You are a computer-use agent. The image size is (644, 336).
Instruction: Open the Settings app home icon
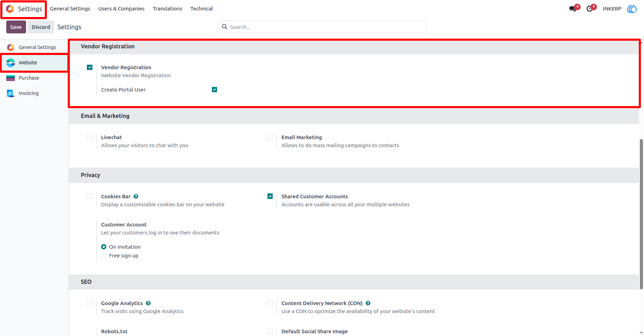10,9
